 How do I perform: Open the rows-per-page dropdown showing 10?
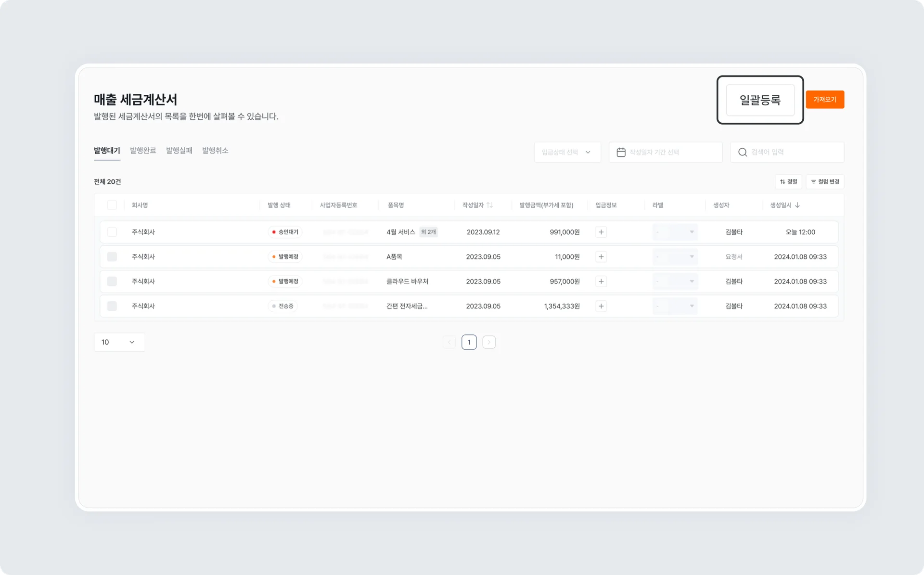[119, 342]
